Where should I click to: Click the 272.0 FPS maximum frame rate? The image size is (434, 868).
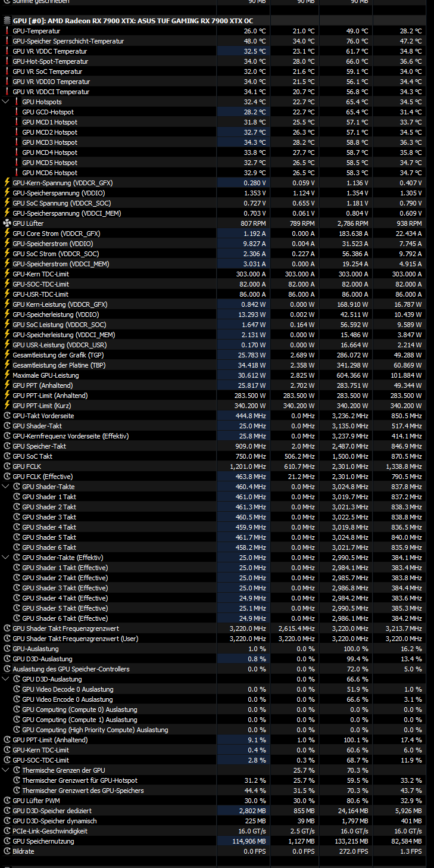354,851
